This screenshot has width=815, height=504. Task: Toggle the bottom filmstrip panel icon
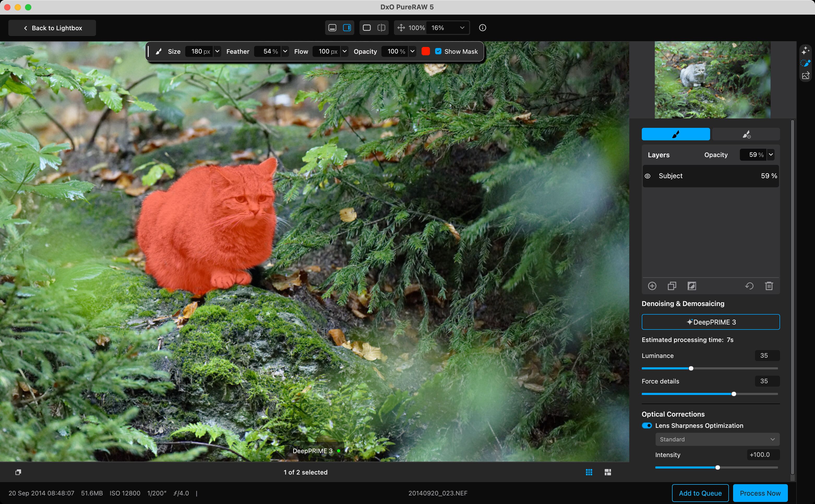click(x=332, y=28)
